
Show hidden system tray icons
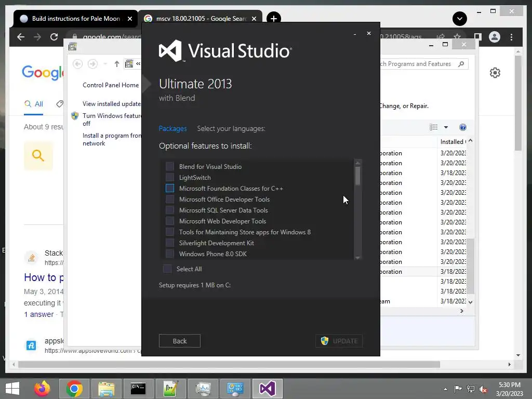click(x=445, y=389)
